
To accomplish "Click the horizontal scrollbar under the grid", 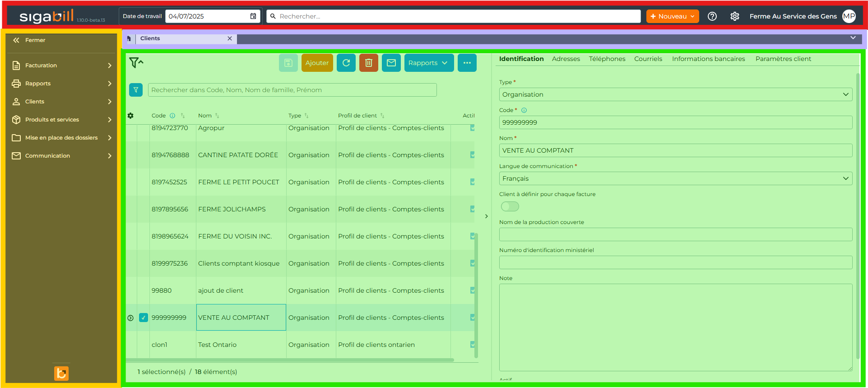I will click(x=290, y=360).
